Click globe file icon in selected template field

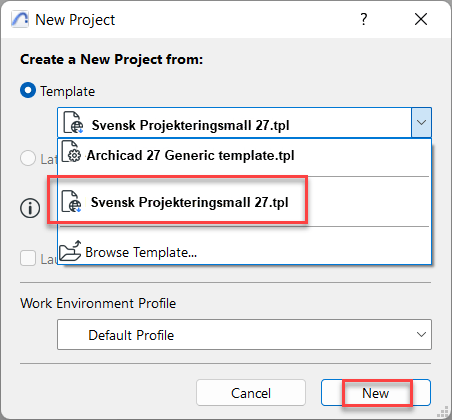pyautogui.click(x=73, y=123)
